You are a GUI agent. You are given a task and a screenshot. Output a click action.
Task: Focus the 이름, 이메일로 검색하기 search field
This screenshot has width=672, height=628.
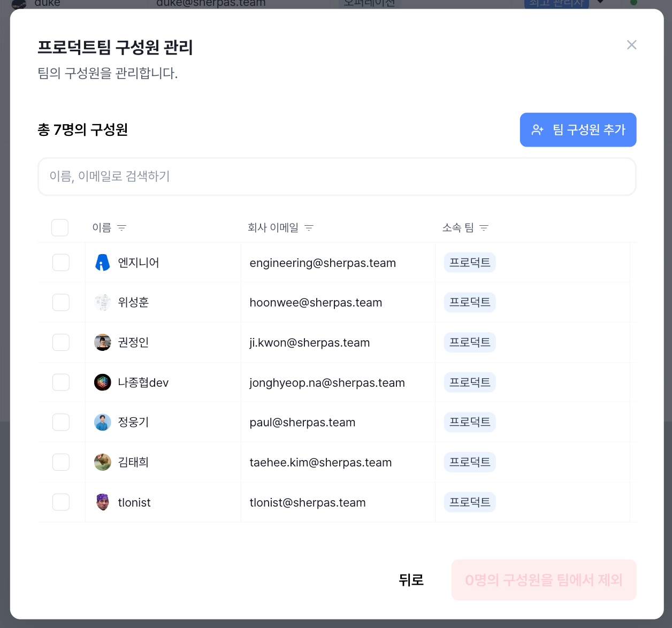click(x=337, y=177)
